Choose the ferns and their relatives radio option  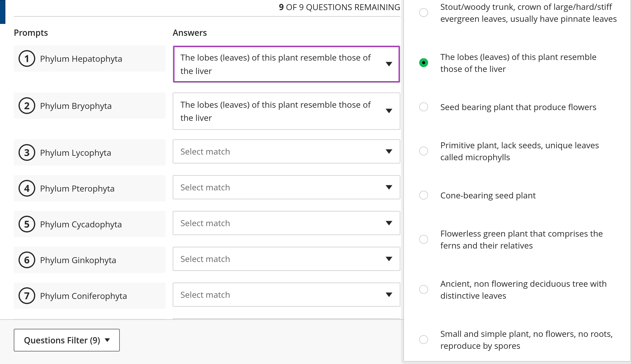[424, 239]
